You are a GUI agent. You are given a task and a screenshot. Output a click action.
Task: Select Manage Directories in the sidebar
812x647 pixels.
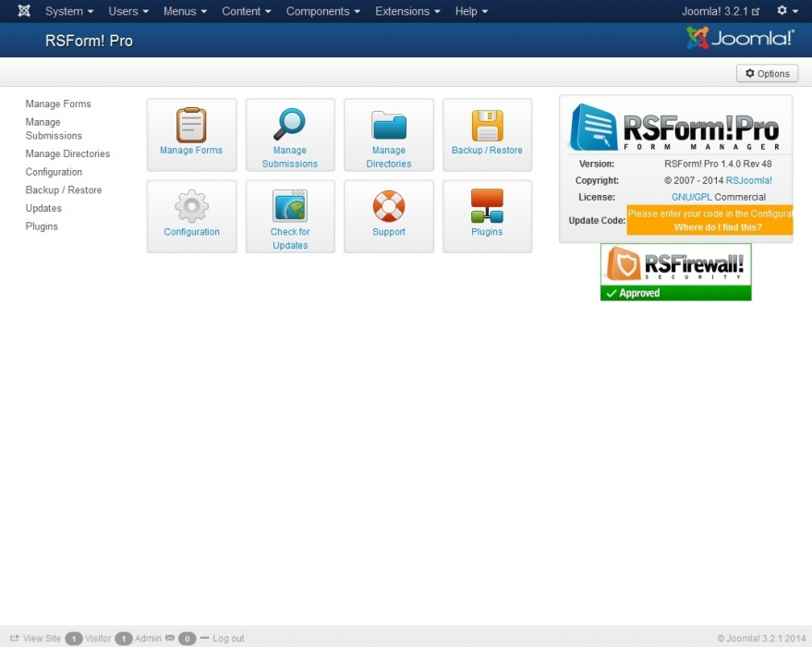pyautogui.click(x=67, y=153)
